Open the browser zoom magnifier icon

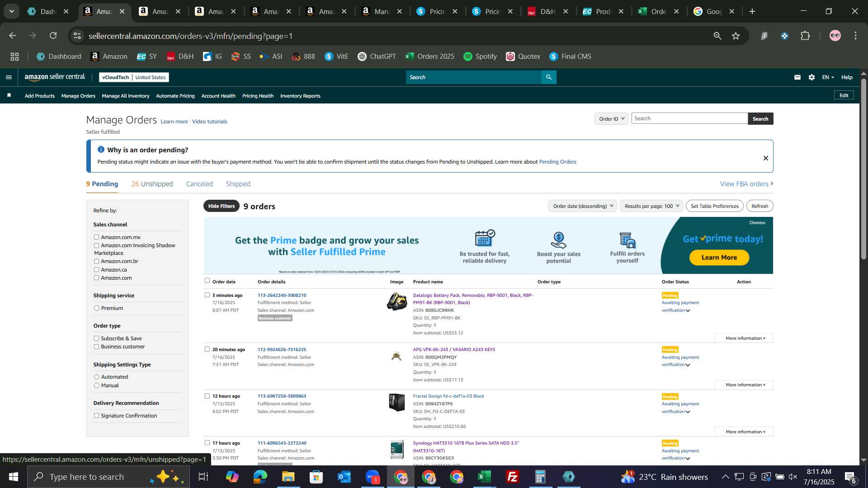717,36
